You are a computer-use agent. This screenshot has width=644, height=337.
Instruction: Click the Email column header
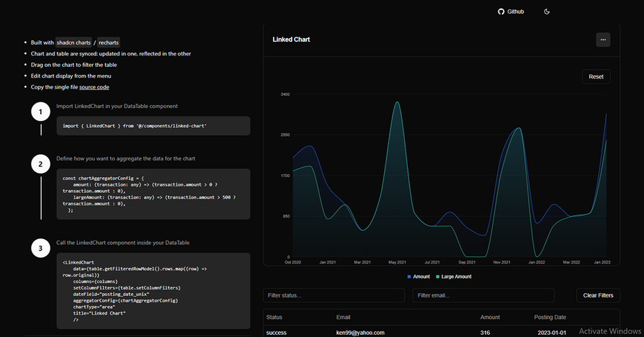pyautogui.click(x=344, y=318)
